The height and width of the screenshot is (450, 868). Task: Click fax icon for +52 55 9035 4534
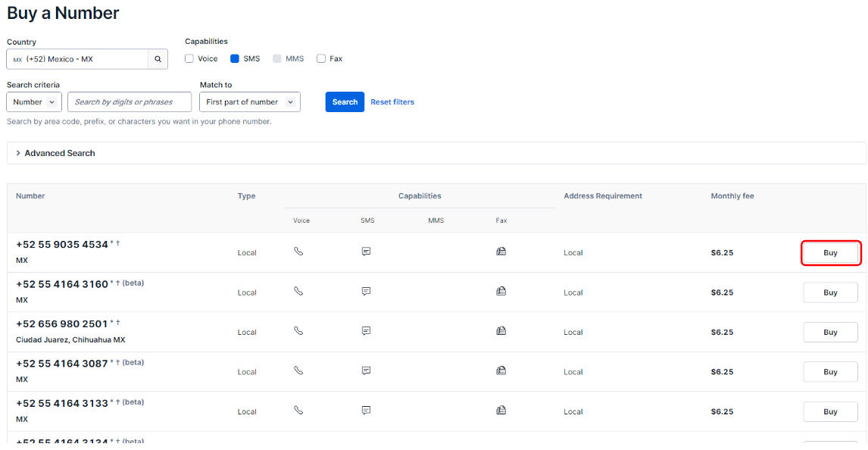501,252
